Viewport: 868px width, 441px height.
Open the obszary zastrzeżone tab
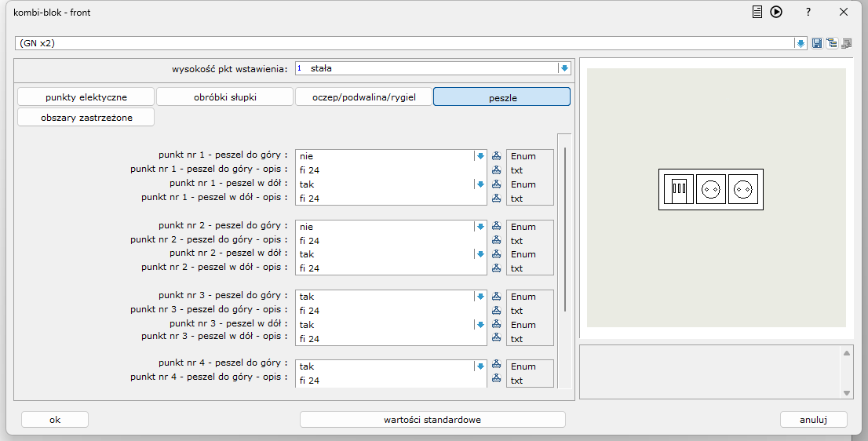[x=86, y=118]
